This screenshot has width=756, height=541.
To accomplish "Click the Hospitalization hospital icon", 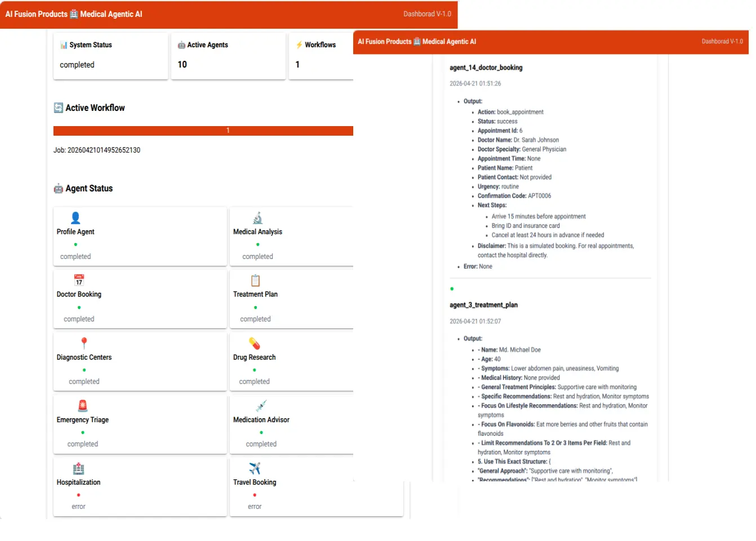I will pos(78,468).
